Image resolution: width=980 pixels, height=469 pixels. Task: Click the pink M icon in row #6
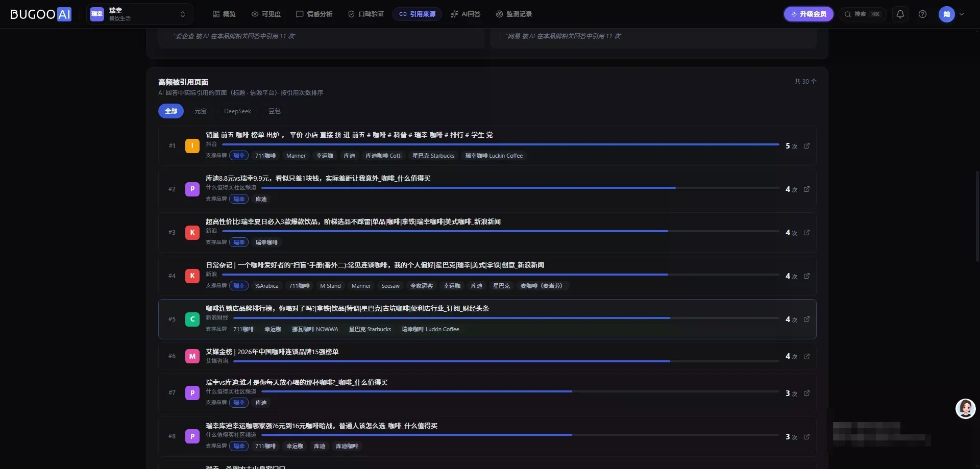tap(192, 356)
